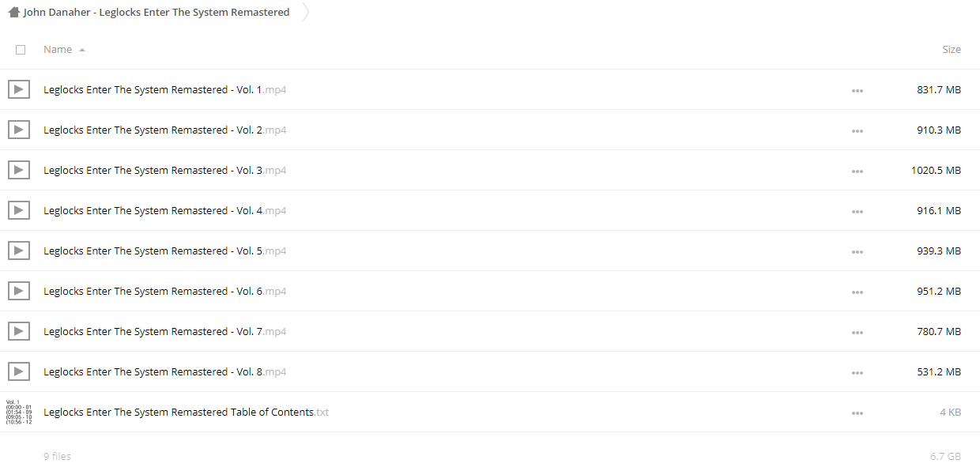Image resolution: width=980 pixels, height=471 pixels.
Task: Open Leglocks Enter The System Remastered Vol. 1.mp4
Action: coord(164,89)
